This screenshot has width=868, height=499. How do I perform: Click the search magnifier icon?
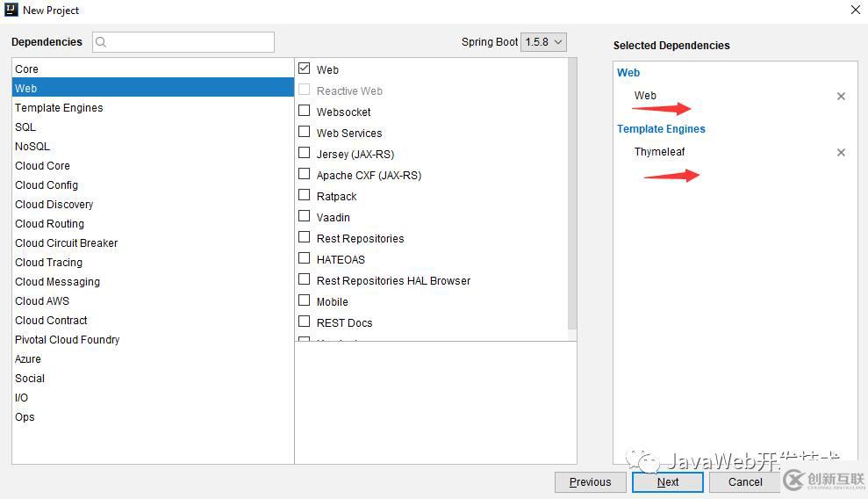(x=101, y=42)
